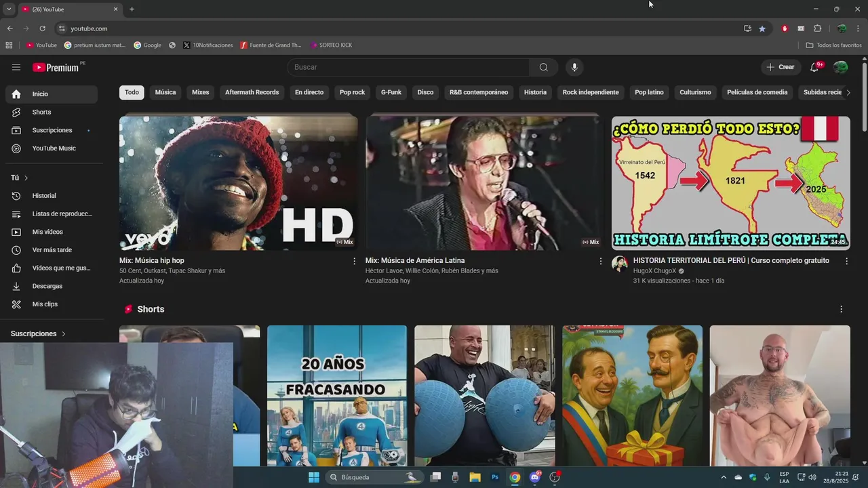Image resolution: width=868 pixels, height=488 pixels.
Task: Click the HugoX ChugoX channel avatar
Action: [620, 264]
